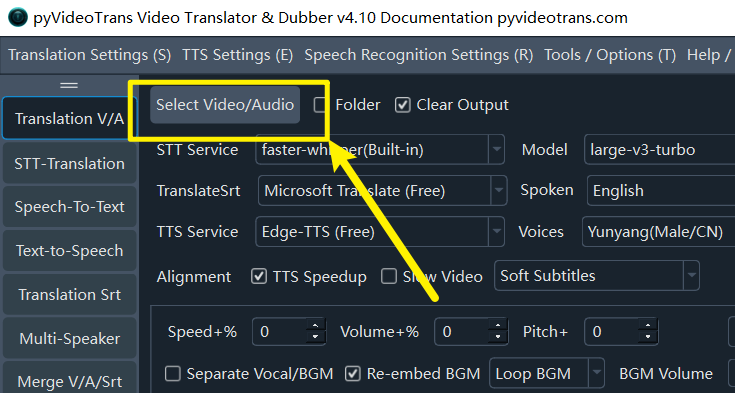Open Speech Recognition Settings (R) menu
The image size is (735, 393).
coord(419,55)
